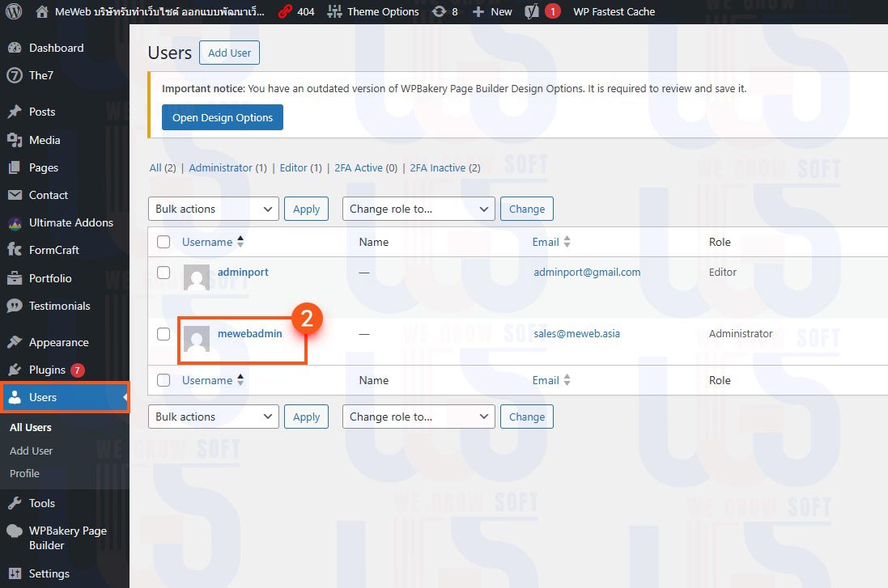Click the Ultimate Addons icon
Image resolution: width=888 pixels, height=588 pixels.
(15, 223)
